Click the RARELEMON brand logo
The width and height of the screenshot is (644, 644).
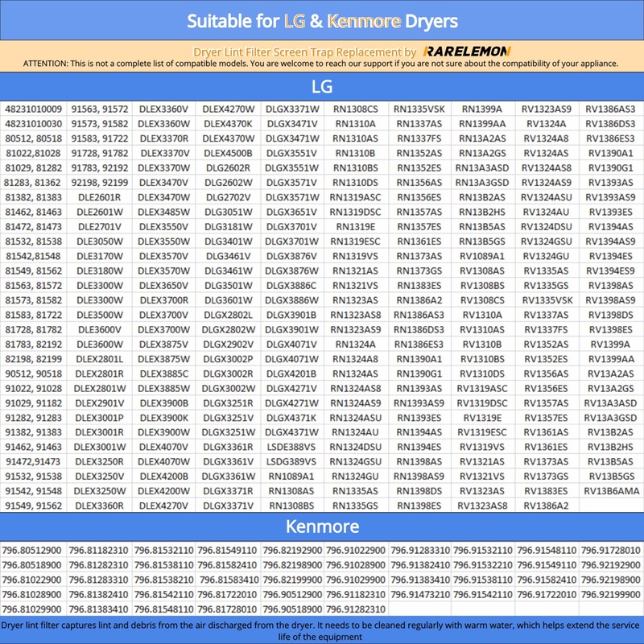467,52
